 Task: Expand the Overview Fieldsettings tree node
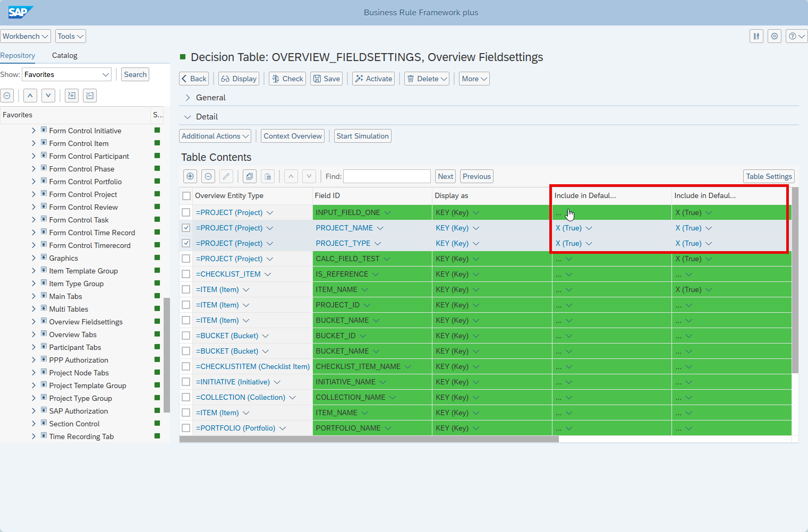(33, 321)
